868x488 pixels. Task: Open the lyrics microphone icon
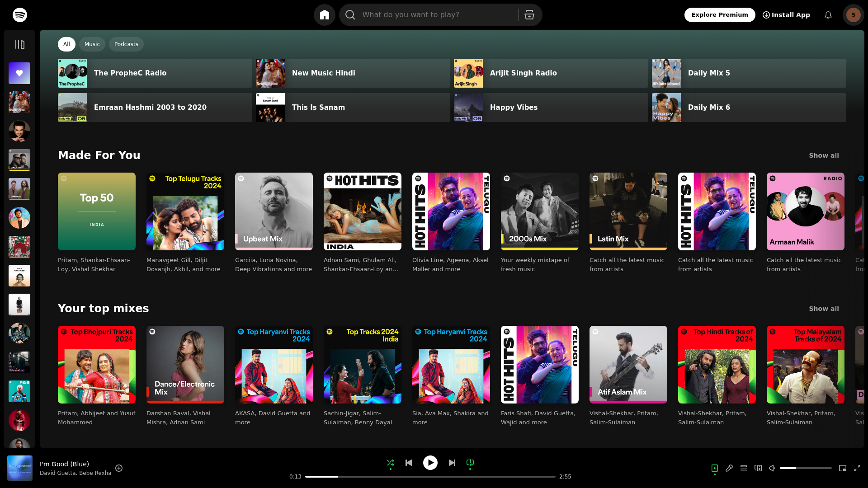(729, 468)
